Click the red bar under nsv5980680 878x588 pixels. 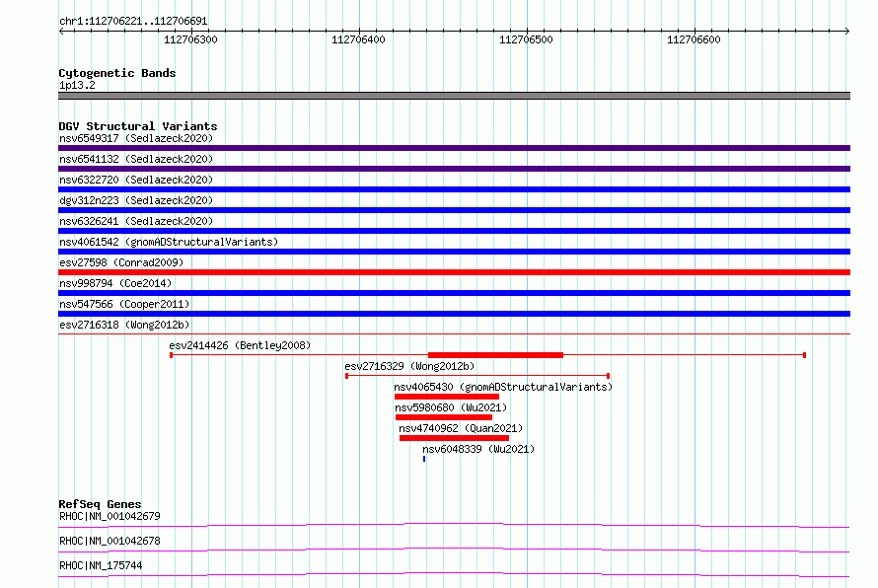click(x=444, y=417)
